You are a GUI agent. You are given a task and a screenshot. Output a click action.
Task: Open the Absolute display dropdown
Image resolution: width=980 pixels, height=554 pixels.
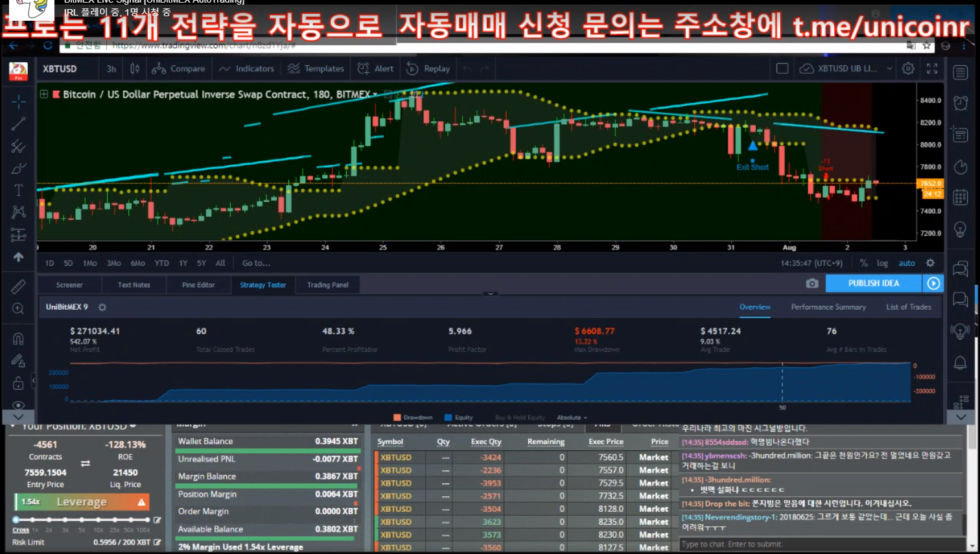[572, 417]
